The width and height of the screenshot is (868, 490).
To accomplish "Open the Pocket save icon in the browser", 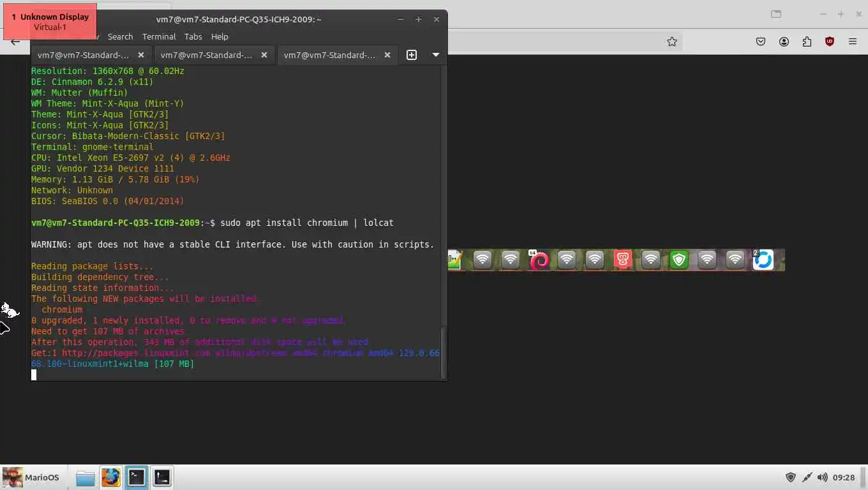I will [761, 41].
